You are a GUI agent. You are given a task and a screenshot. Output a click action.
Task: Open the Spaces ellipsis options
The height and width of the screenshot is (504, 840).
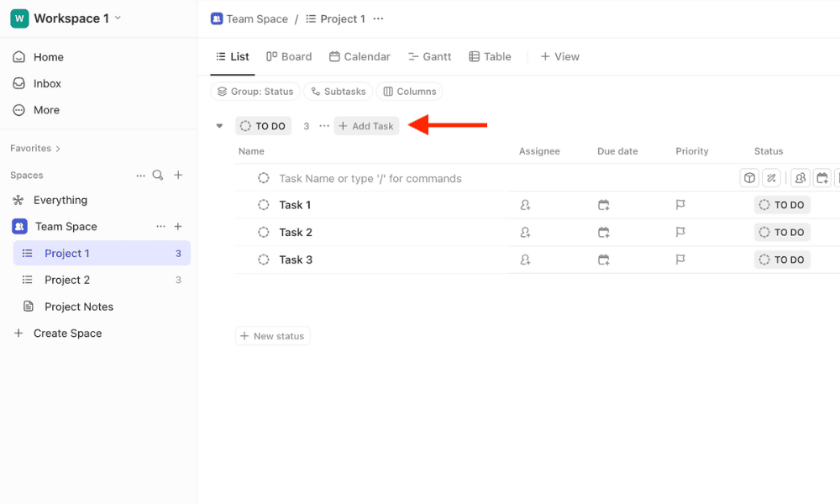tap(140, 176)
